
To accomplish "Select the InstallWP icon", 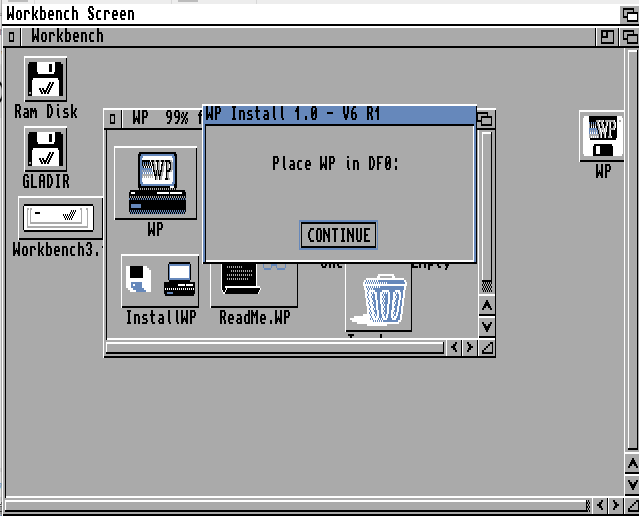I will coord(160,281).
